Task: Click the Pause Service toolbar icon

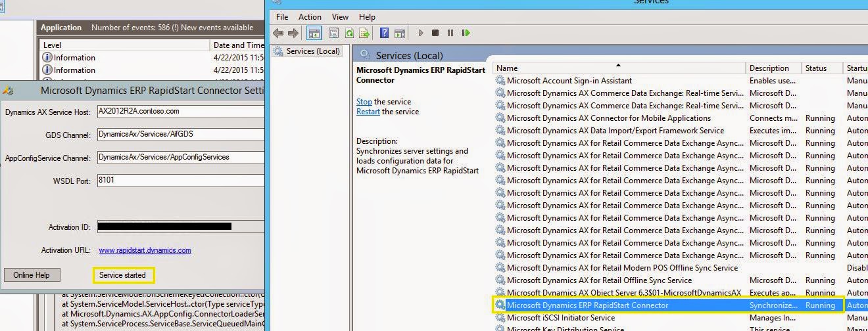Action: [x=450, y=33]
